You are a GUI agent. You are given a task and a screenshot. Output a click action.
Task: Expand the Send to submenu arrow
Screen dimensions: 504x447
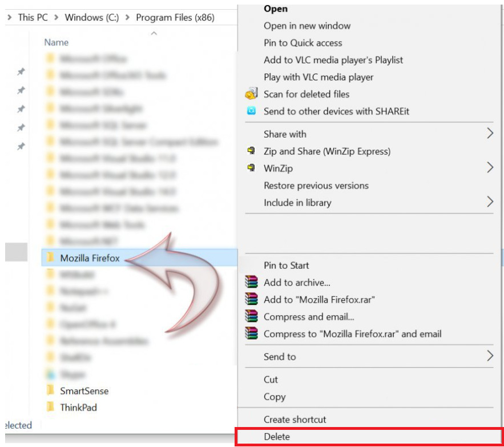pyautogui.click(x=490, y=356)
